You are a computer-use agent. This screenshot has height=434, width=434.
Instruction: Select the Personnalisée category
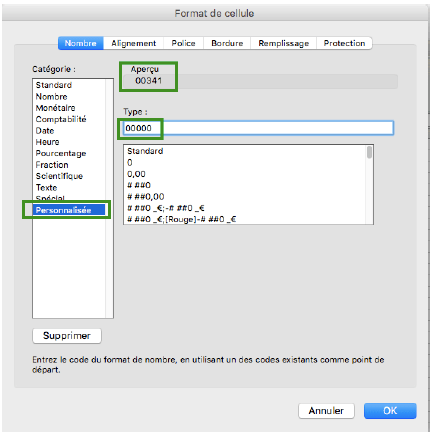click(x=69, y=210)
